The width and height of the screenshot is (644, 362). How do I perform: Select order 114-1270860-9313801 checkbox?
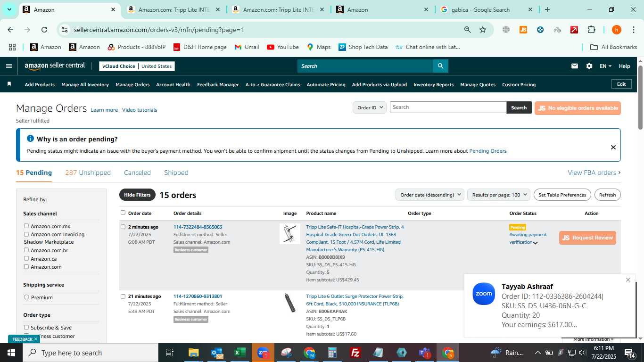point(123,296)
